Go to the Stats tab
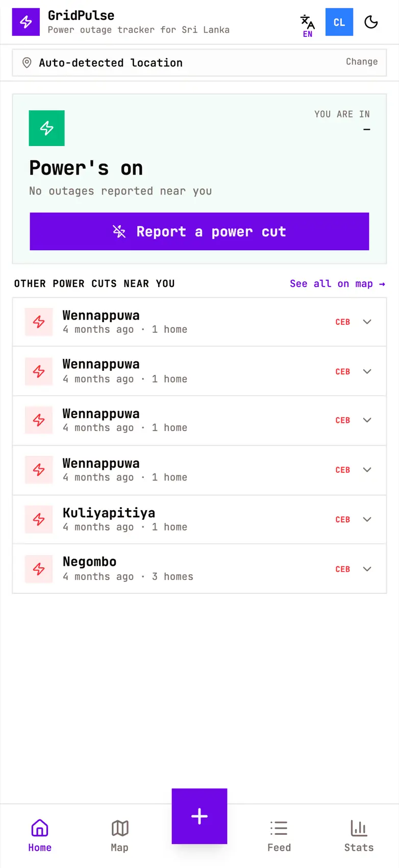Viewport: 399px width, 868px height. point(359,836)
